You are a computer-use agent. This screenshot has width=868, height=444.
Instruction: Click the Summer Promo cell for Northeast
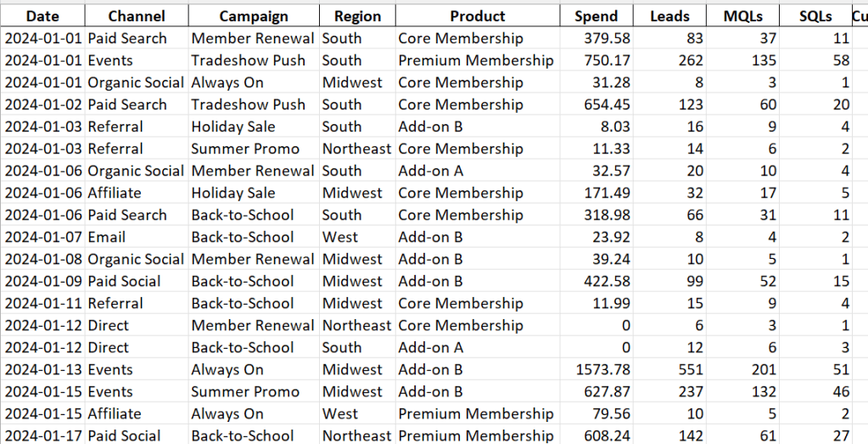[254, 149]
